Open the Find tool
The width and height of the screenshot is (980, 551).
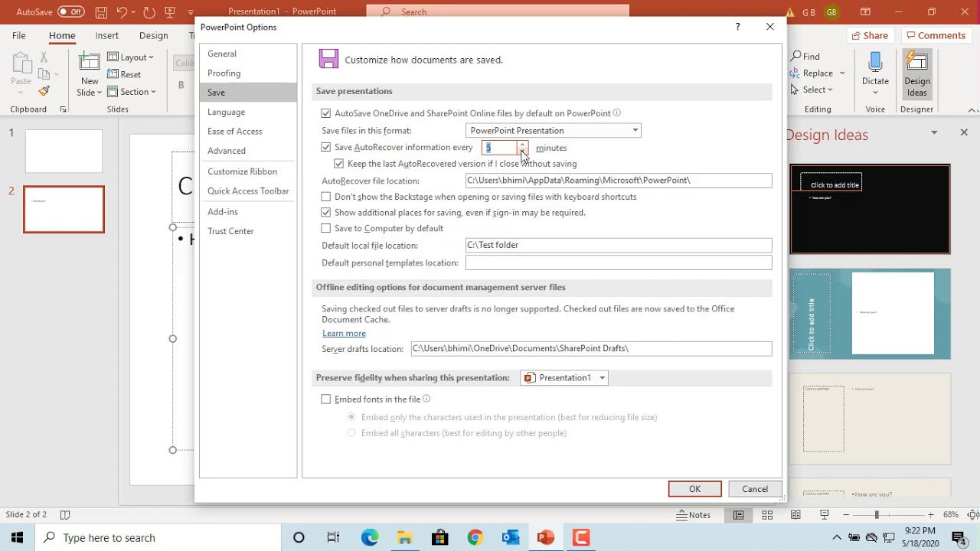pos(807,56)
